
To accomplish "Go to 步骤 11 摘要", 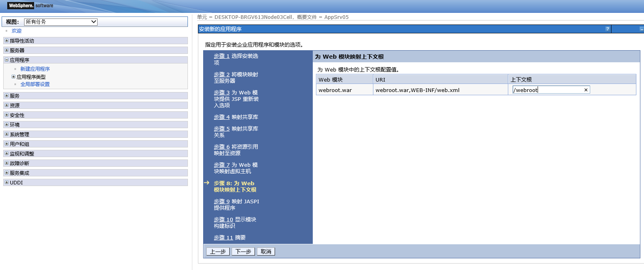I will [x=223, y=238].
